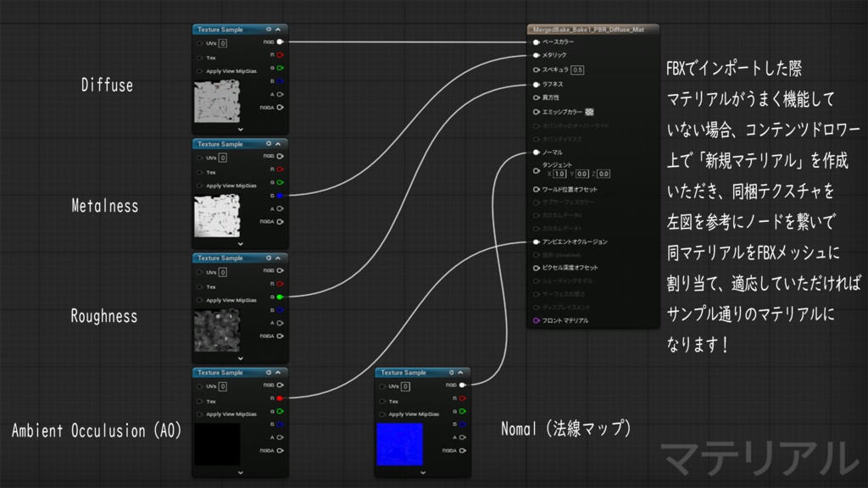Viewport: 868px width, 488px height.
Task: Click the green G output pin on Roughness node
Action: click(280, 297)
